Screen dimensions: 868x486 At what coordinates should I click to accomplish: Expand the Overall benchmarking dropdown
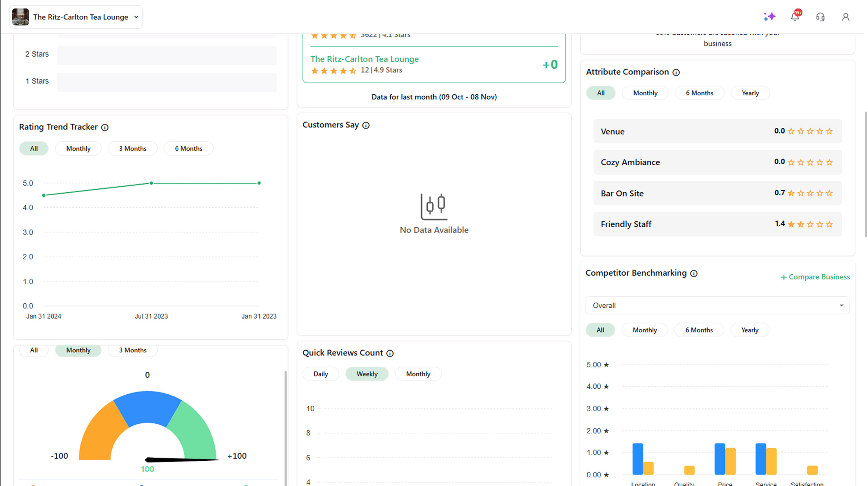(717, 305)
